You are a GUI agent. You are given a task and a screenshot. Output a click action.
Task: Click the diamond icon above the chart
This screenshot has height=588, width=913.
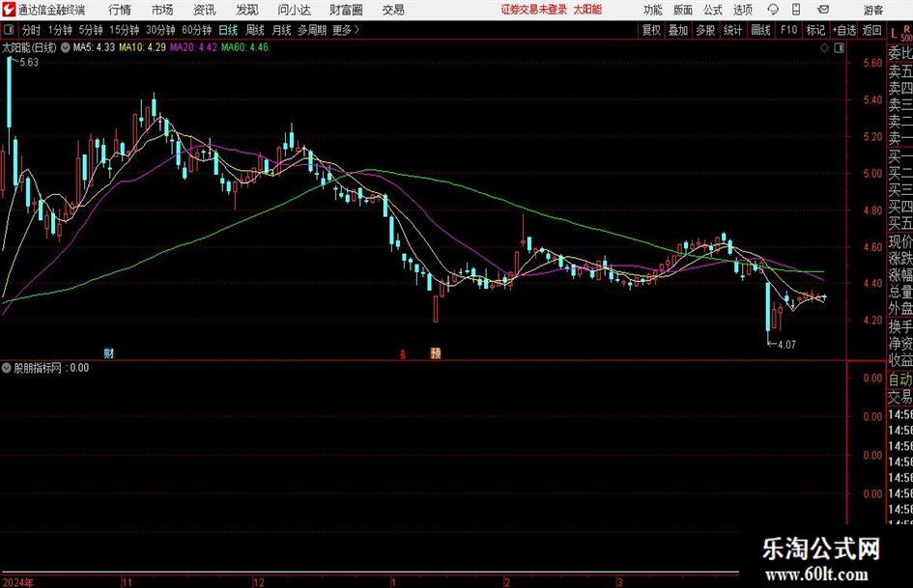click(824, 47)
